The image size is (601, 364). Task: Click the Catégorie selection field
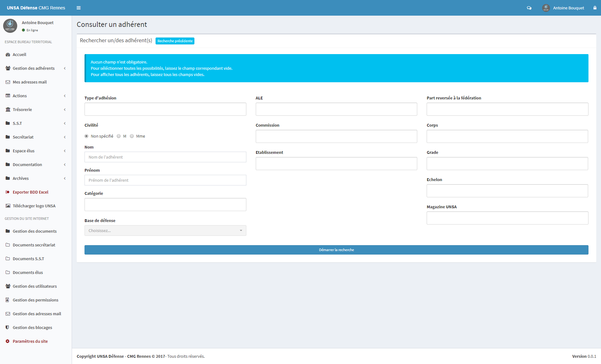click(165, 205)
